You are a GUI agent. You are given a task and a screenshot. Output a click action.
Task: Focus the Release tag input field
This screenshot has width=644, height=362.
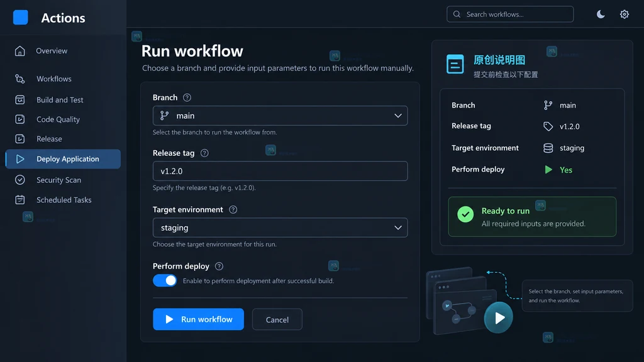click(x=280, y=171)
